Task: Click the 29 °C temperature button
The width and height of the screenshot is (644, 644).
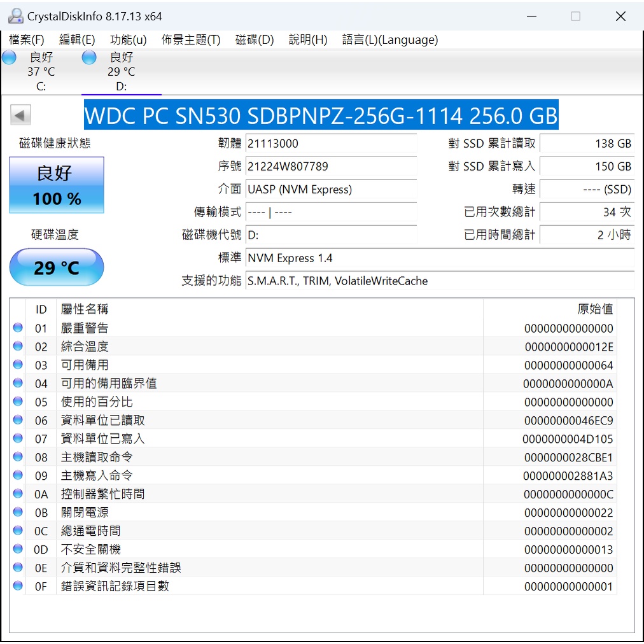Action: point(57,267)
